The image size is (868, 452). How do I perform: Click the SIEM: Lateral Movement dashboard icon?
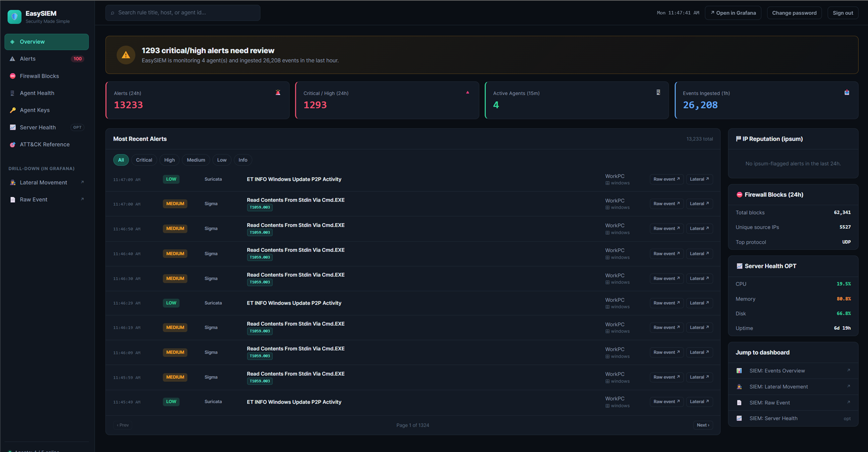(x=739, y=387)
